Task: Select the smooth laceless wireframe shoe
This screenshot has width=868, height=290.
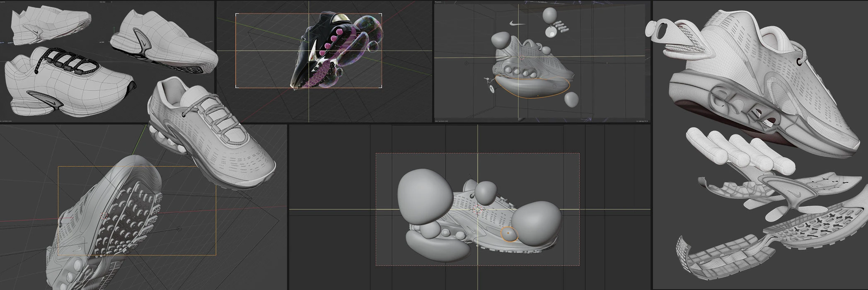Action: (166, 41)
